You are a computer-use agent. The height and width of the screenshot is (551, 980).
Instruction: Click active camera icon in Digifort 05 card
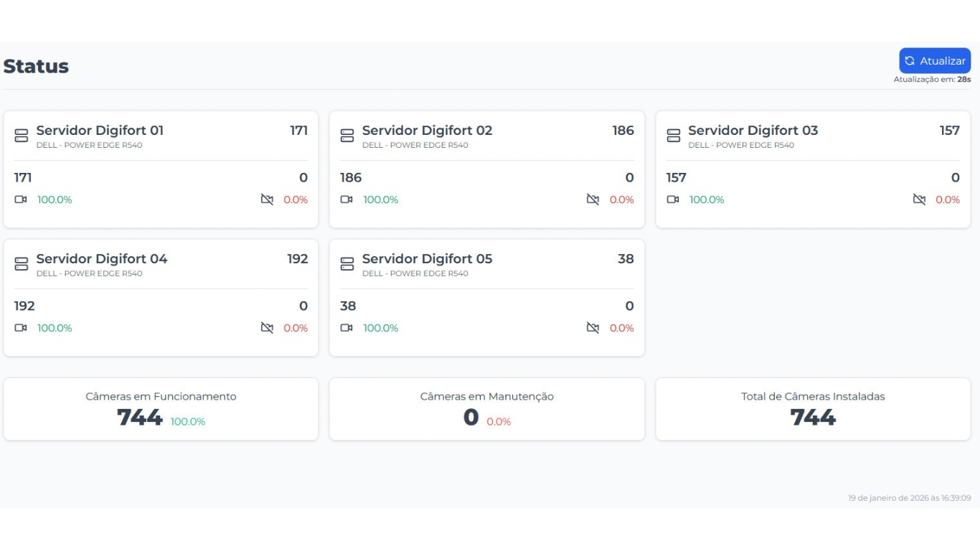pyautogui.click(x=347, y=328)
